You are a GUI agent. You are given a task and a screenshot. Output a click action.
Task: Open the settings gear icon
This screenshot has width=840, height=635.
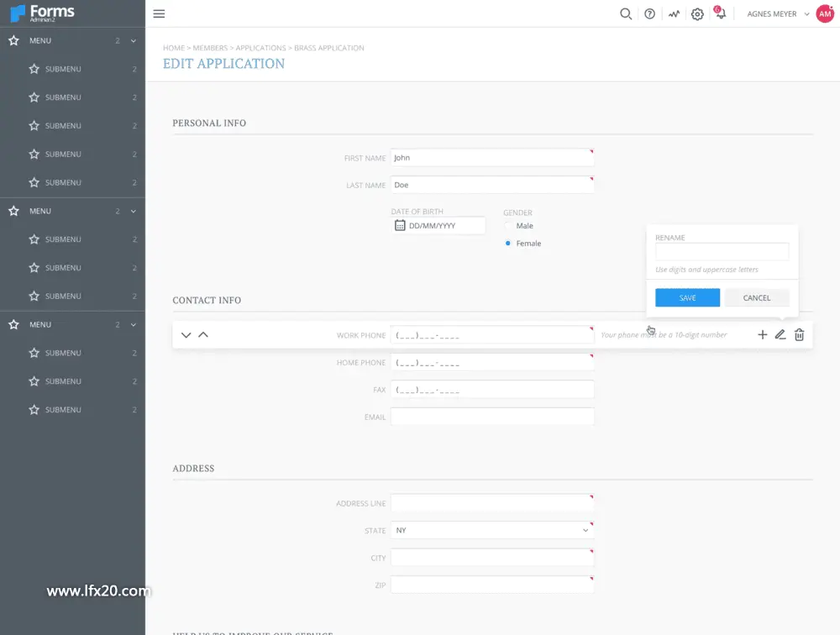(x=697, y=14)
